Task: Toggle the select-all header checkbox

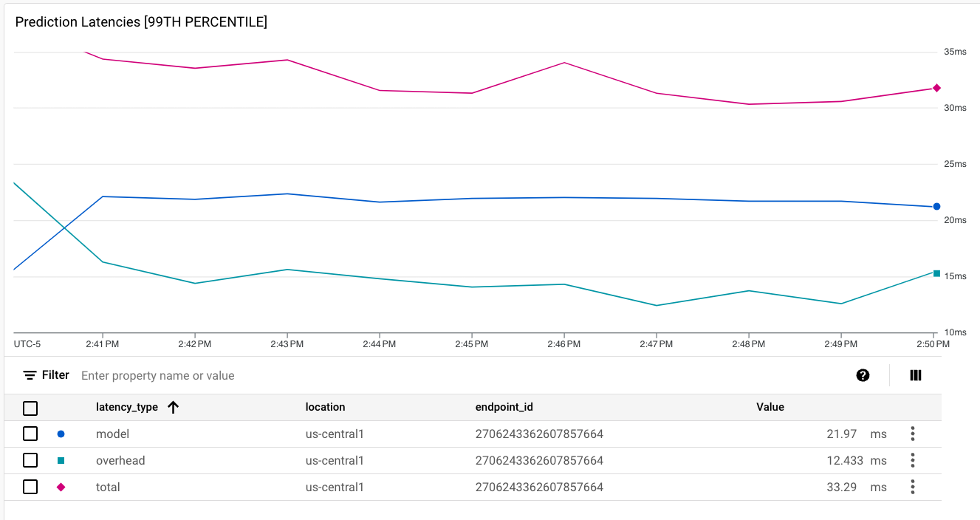Action: pyautogui.click(x=30, y=408)
